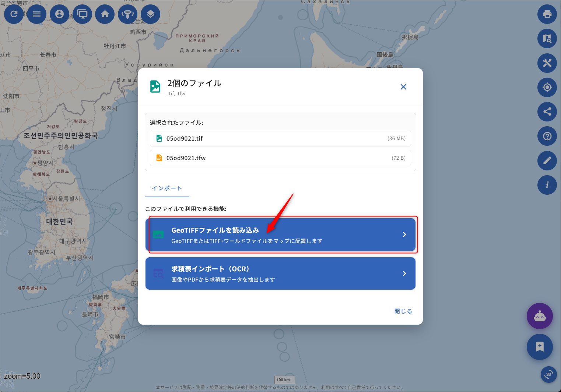Toggle the 3D view button
This screenshot has height=392, width=561.
[548, 374]
